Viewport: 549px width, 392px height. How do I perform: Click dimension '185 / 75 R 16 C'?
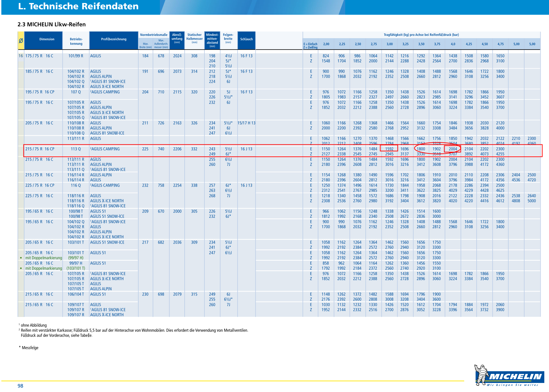(39, 71)
